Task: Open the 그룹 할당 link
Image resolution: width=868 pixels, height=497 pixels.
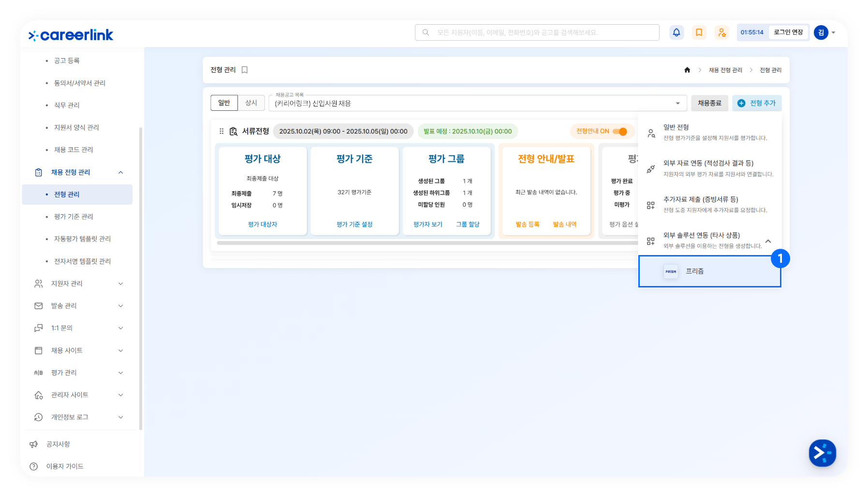Action: click(468, 225)
